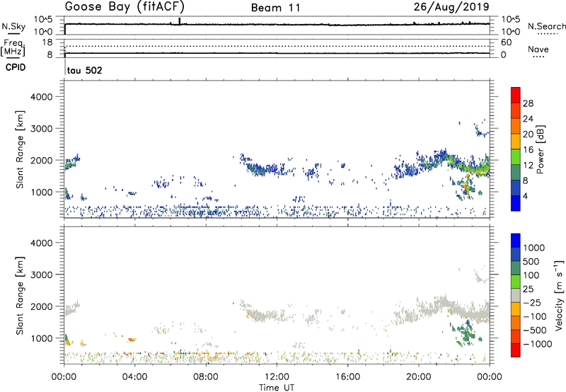The height and width of the screenshot is (392, 566).
Task: Click the 500 label on velocity colorbar
Action: (532, 261)
